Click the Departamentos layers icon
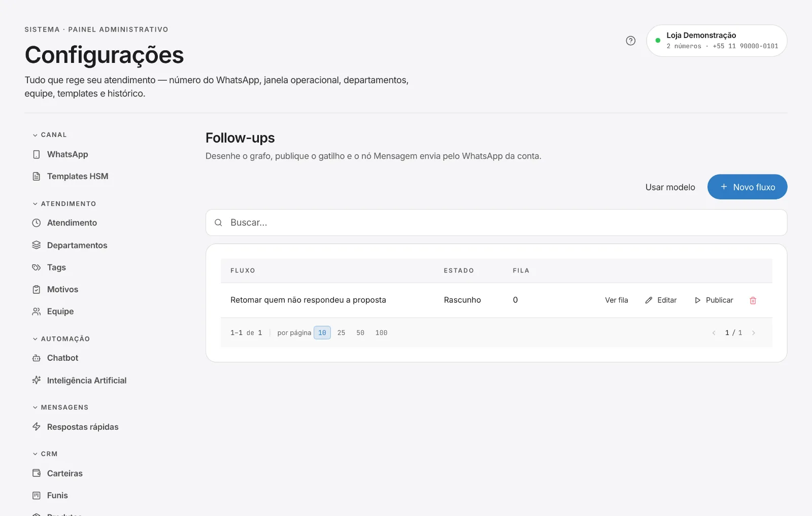 pos(37,245)
